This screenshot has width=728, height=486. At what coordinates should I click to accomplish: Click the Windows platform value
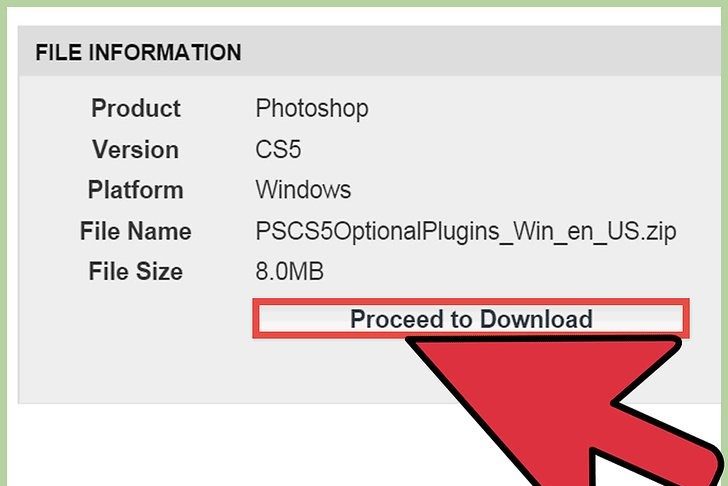point(303,190)
